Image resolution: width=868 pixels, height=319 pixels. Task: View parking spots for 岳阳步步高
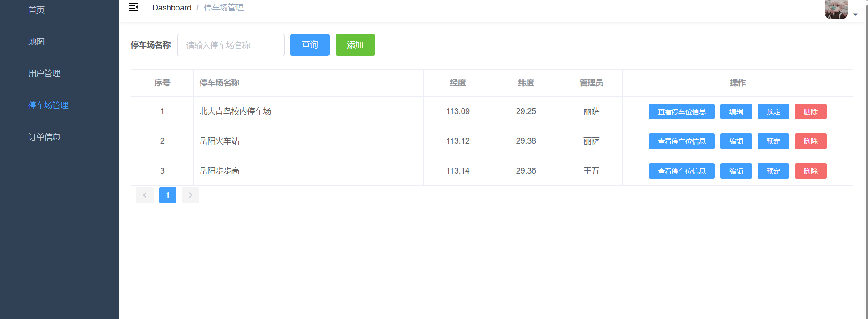tap(682, 171)
